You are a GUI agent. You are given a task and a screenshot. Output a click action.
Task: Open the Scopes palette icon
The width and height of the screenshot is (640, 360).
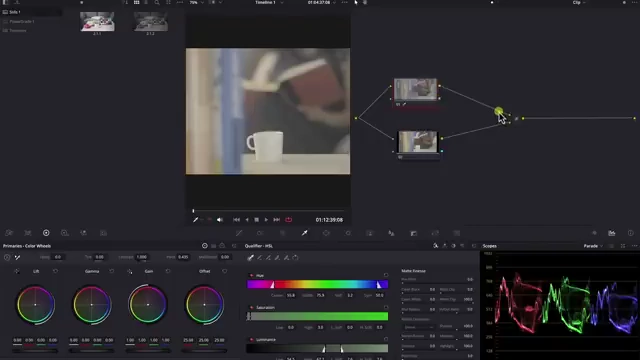(x=611, y=233)
